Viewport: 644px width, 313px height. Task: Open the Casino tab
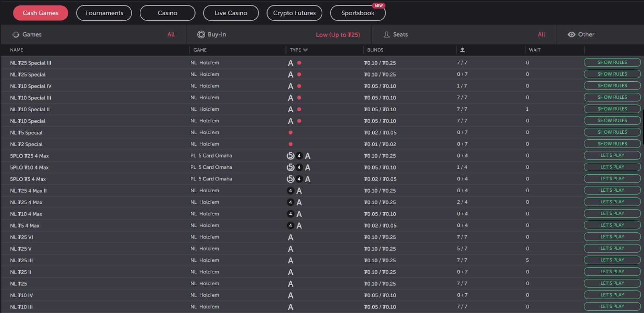(x=167, y=13)
